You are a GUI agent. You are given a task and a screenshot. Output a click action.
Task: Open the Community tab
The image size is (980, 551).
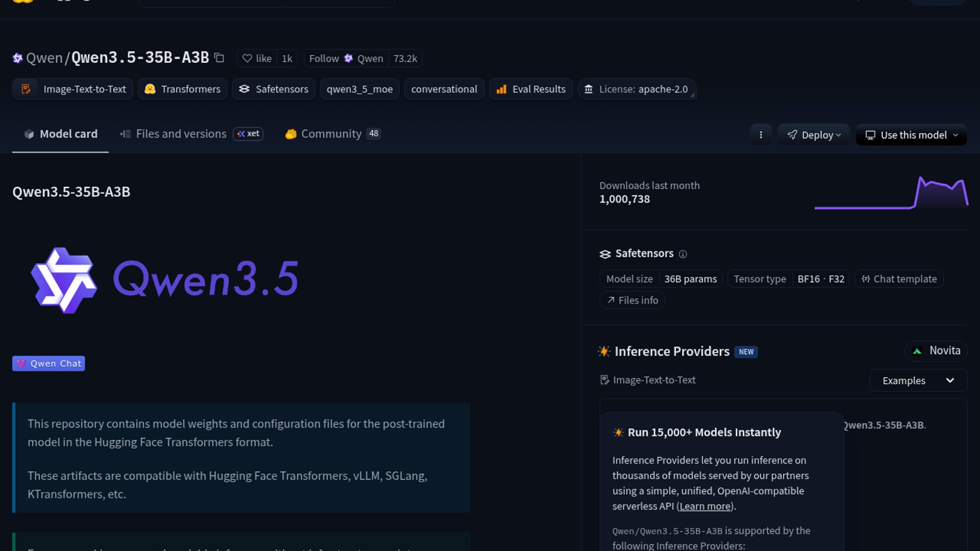pyautogui.click(x=331, y=134)
